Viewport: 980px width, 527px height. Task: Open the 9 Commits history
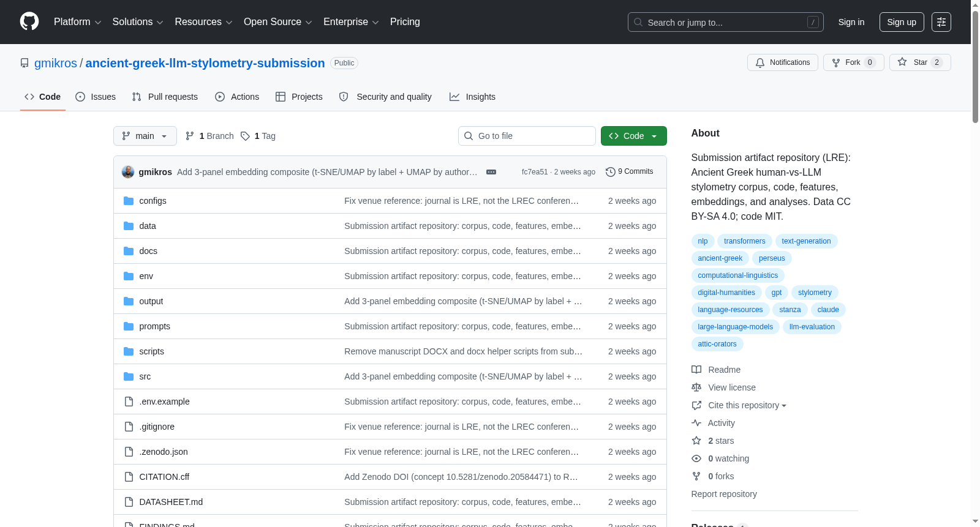coord(629,171)
